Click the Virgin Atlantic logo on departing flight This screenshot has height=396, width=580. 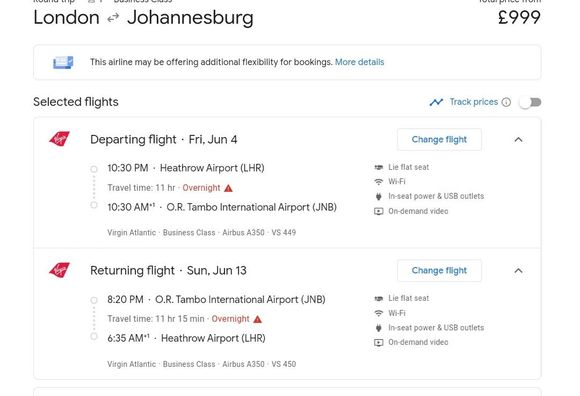pos(60,139)
